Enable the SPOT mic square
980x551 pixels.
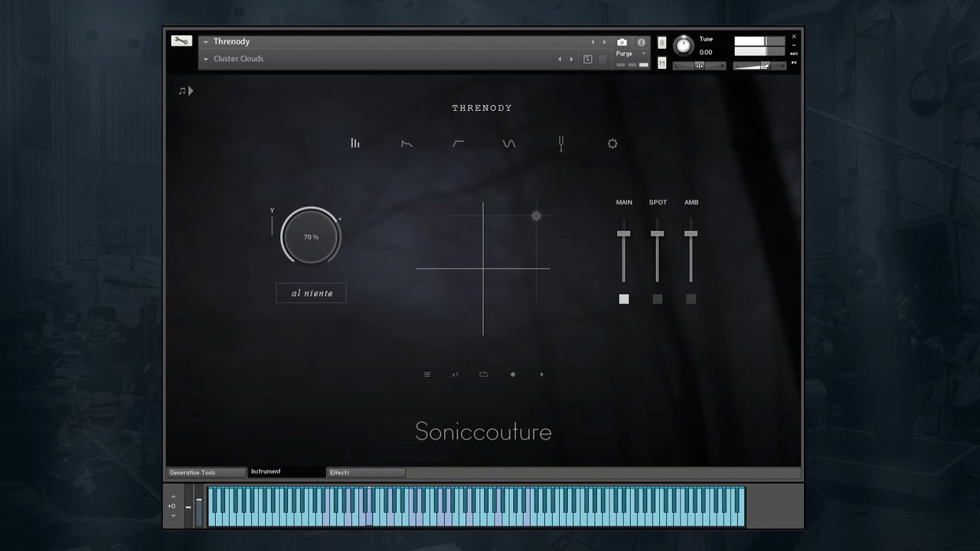point(658,299)
